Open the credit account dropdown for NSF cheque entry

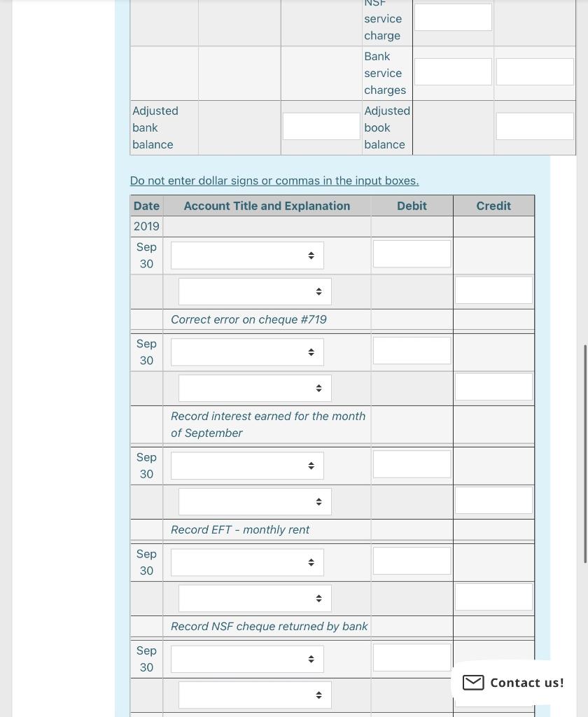254,598
